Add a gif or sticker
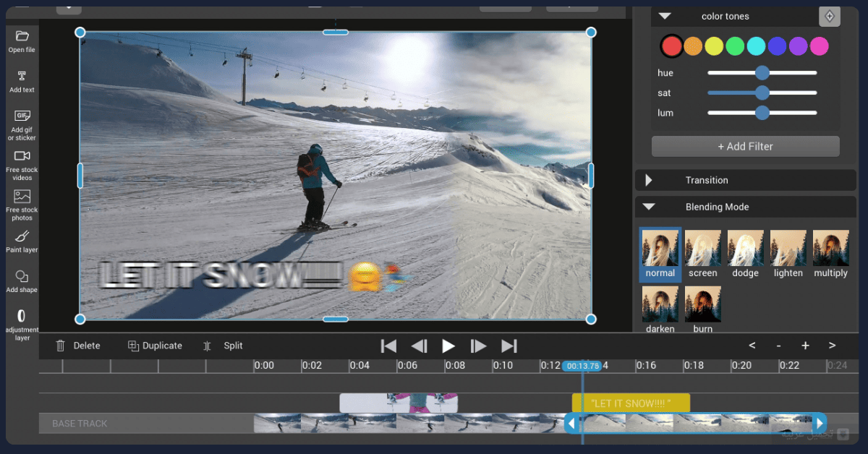The width and height of the screenshot is (868, 454). point(22,125)
